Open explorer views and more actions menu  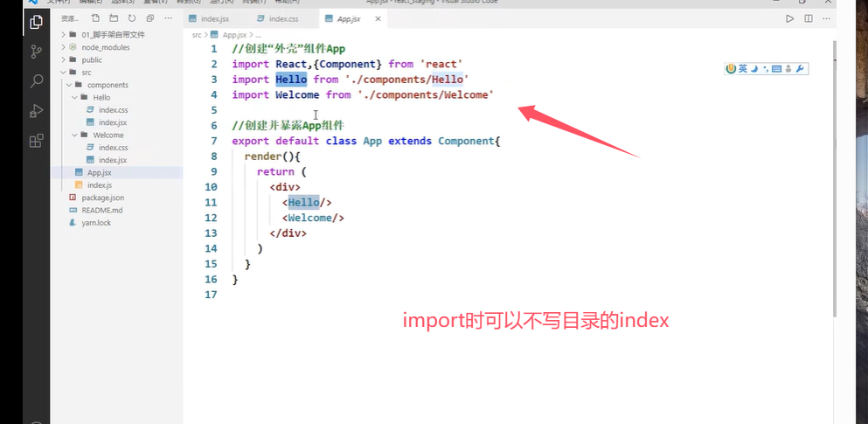coord(169,19)
